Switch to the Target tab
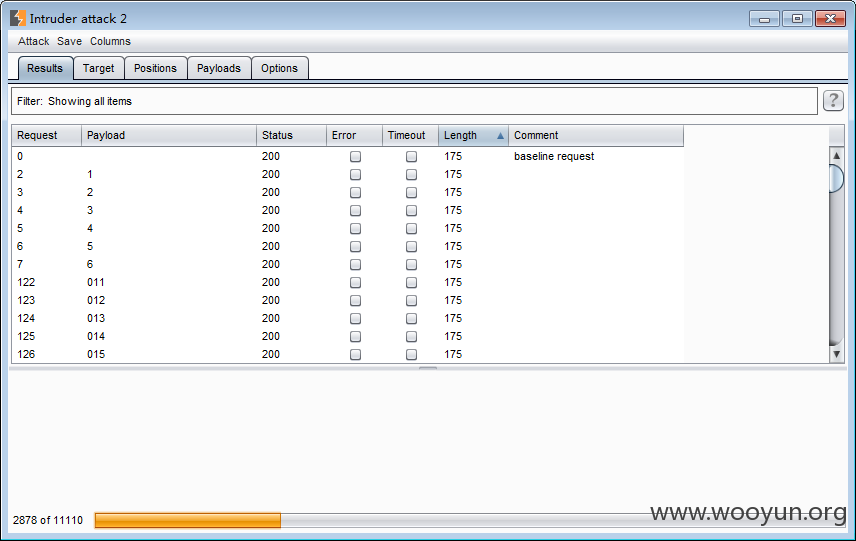This screenshot has height=541, width=856. tap(99, 68)
